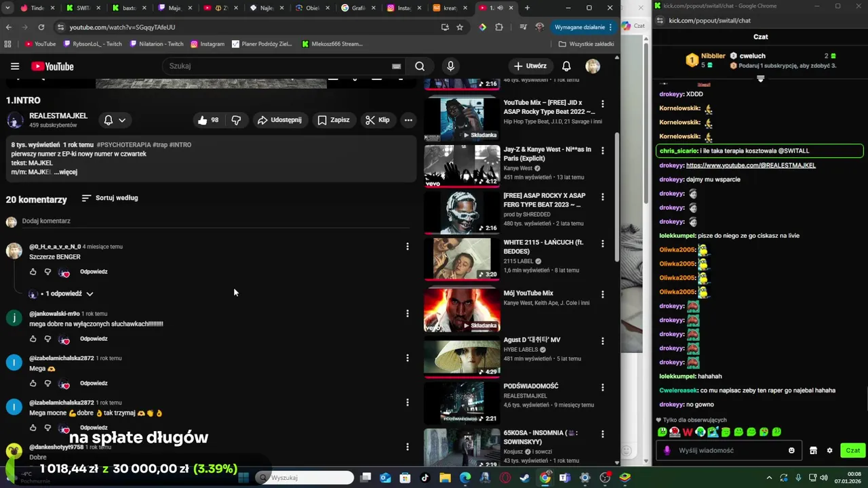Open the subscription notification chevron dropdown

[x=122, y=120]
